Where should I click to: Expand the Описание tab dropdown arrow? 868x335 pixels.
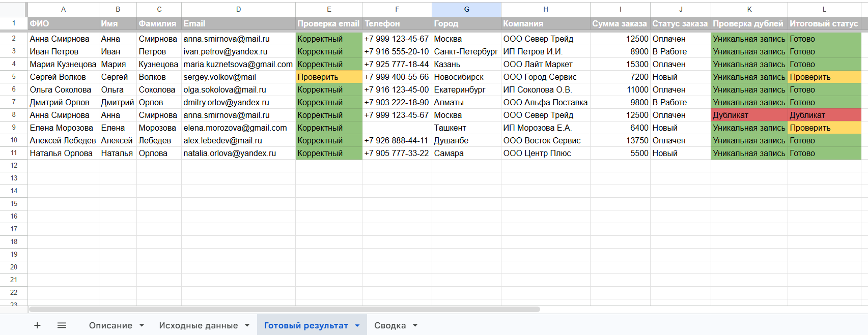tap(142, 325)
